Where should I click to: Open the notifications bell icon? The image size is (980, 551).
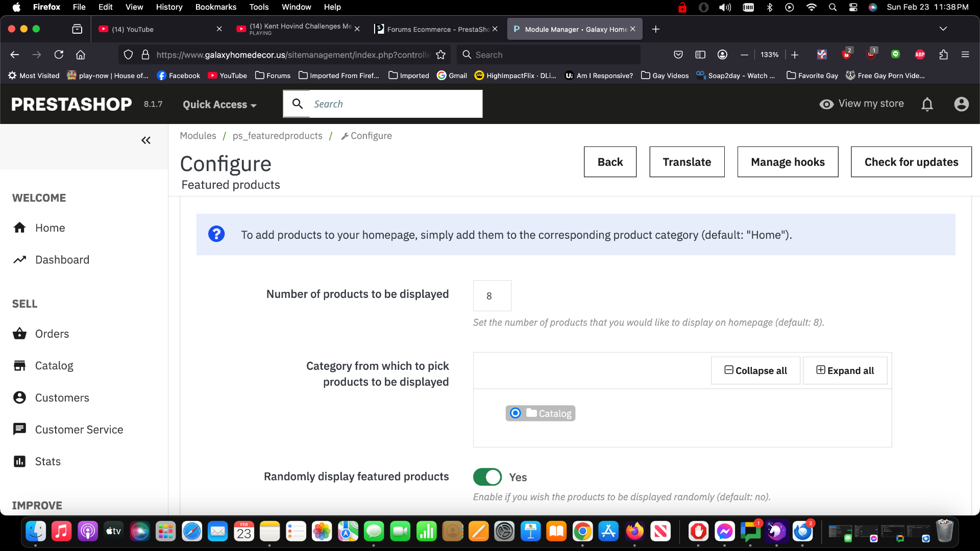click(927, 104)
